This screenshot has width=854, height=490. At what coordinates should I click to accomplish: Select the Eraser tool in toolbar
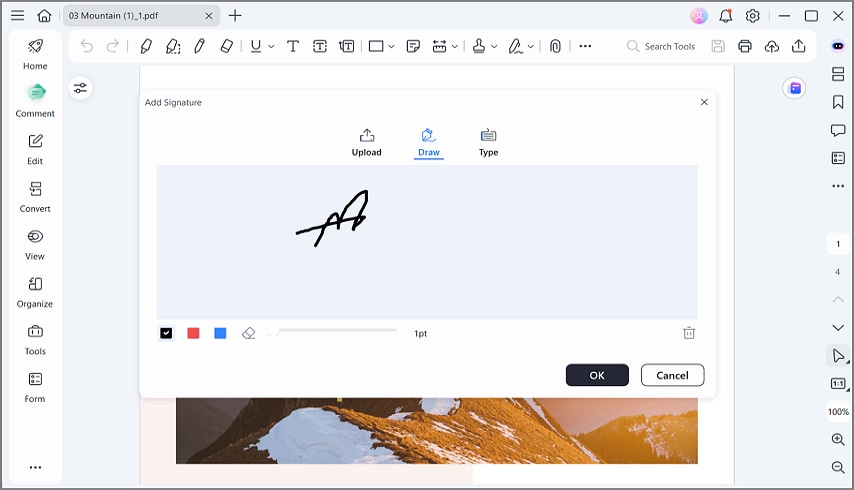227,46
